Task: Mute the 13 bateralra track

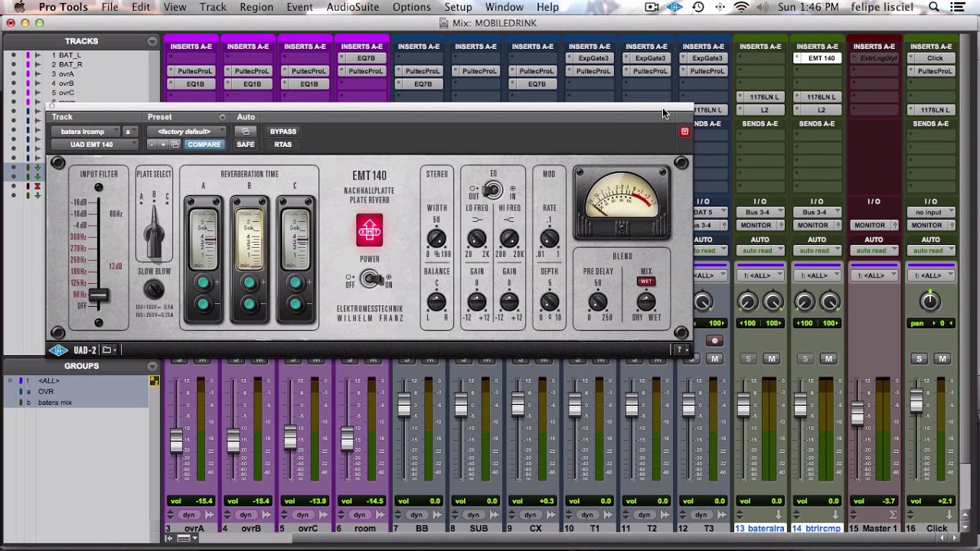Action: (771, 359)
